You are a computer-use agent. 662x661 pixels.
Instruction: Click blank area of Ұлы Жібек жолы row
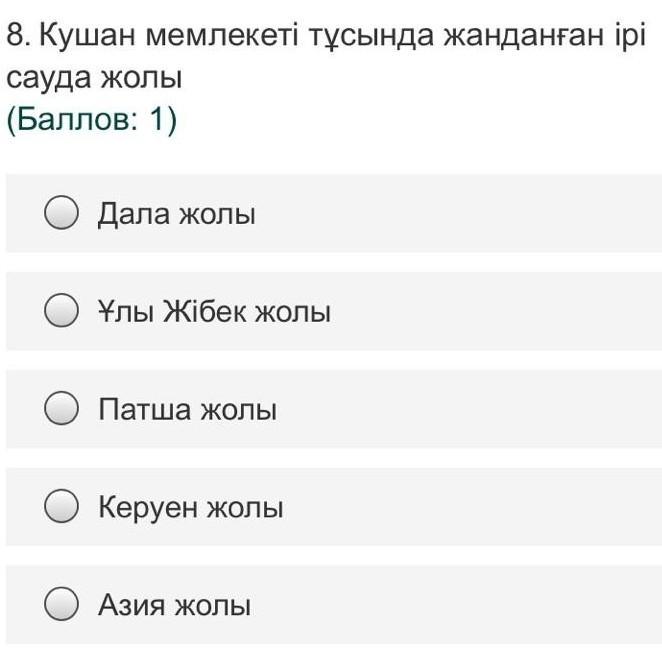(500, 312)
